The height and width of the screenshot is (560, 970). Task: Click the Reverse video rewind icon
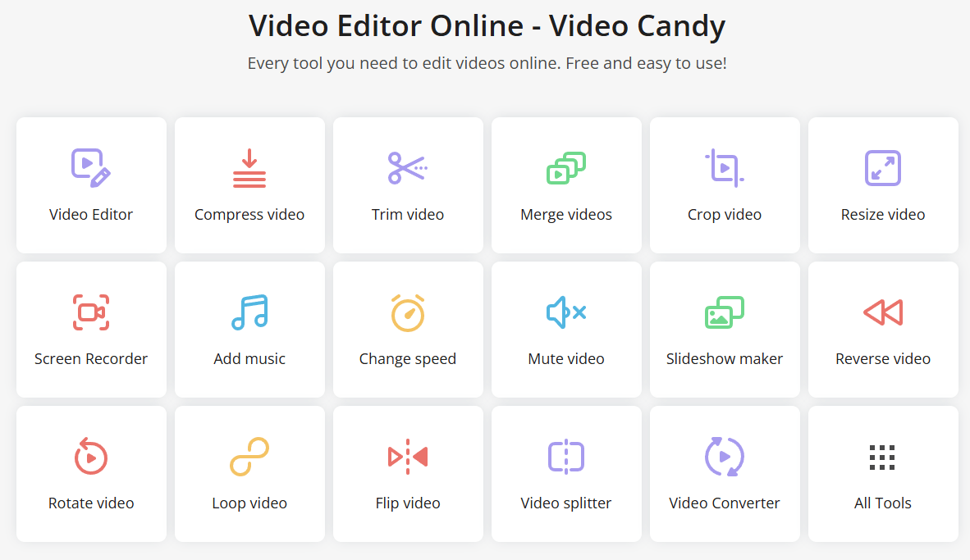click(x=883, y=312)
